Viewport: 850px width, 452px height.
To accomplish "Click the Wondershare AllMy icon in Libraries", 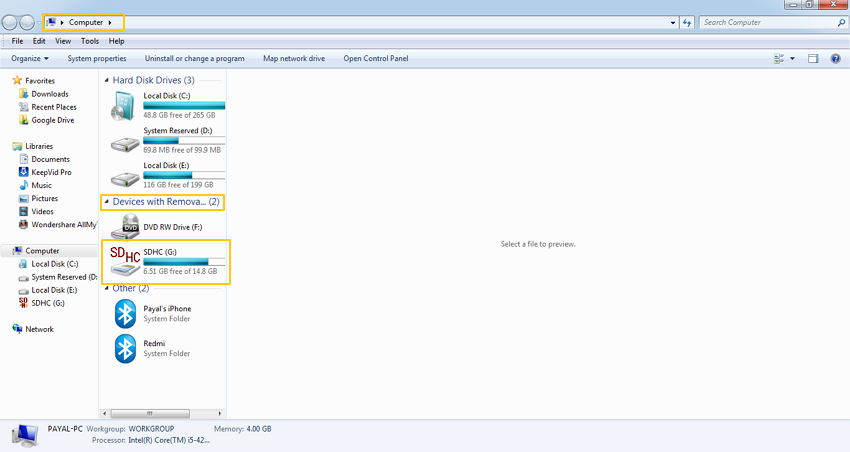I will [x=23, y=224].
